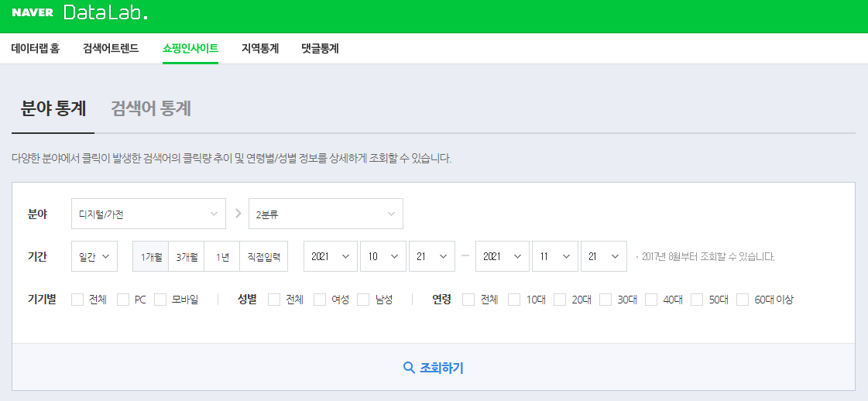Check the 60대 이상 age checkbox
The image size is (868, 401).
743,300
